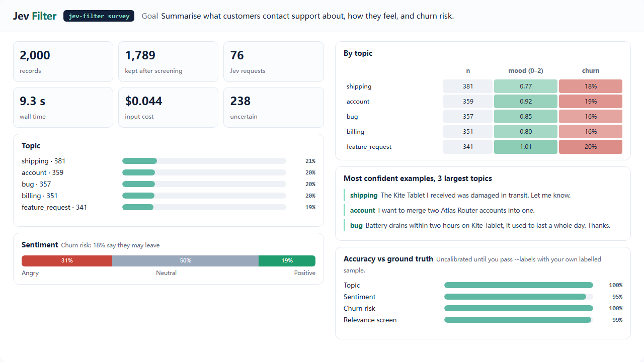Open the 1,789 kept after screening card
This screenshot has width=644, height=362.
point(168,61)
